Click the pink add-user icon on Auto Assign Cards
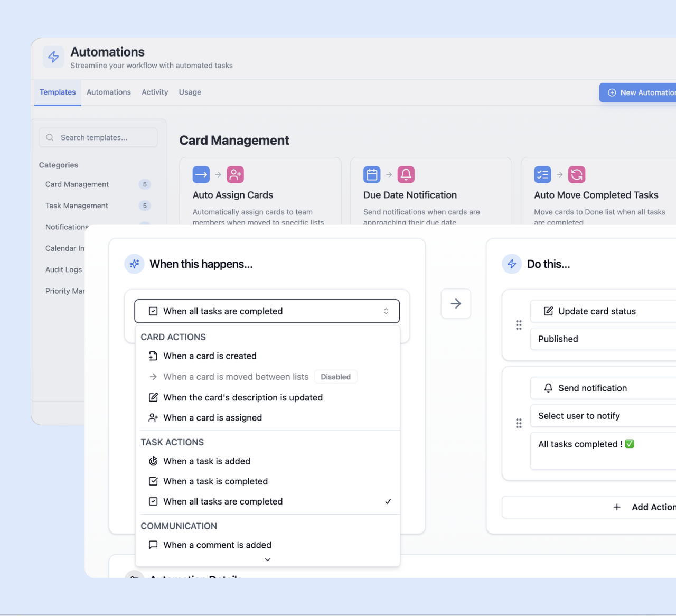 coord(235,174)
